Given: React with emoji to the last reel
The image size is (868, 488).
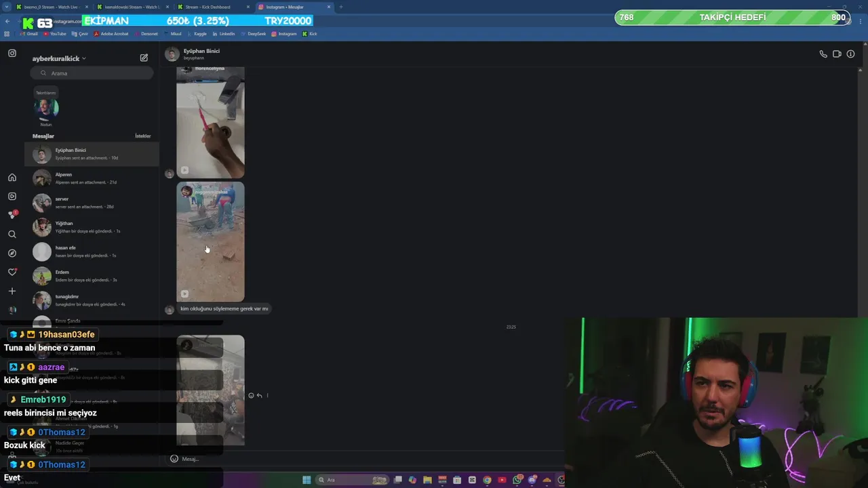Looking at the screenshot, I should [251, 396].
